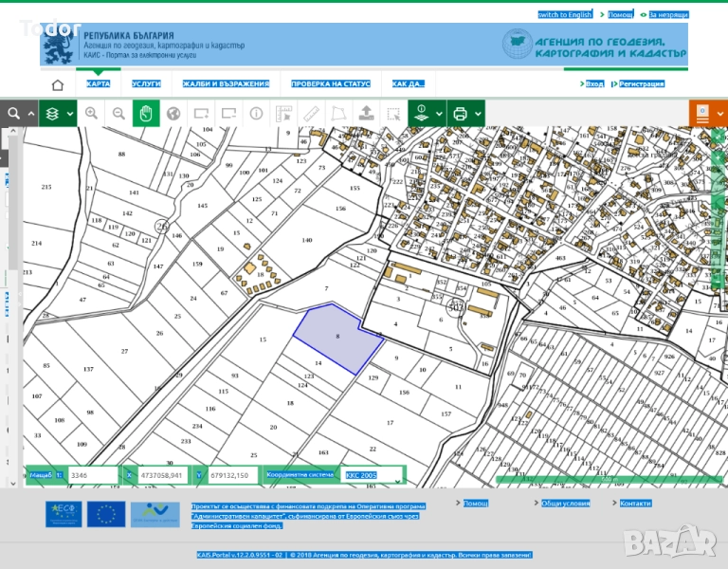Click the scale value input field
The height and width of the screenshot is (569, 728).
click(90, 475)
